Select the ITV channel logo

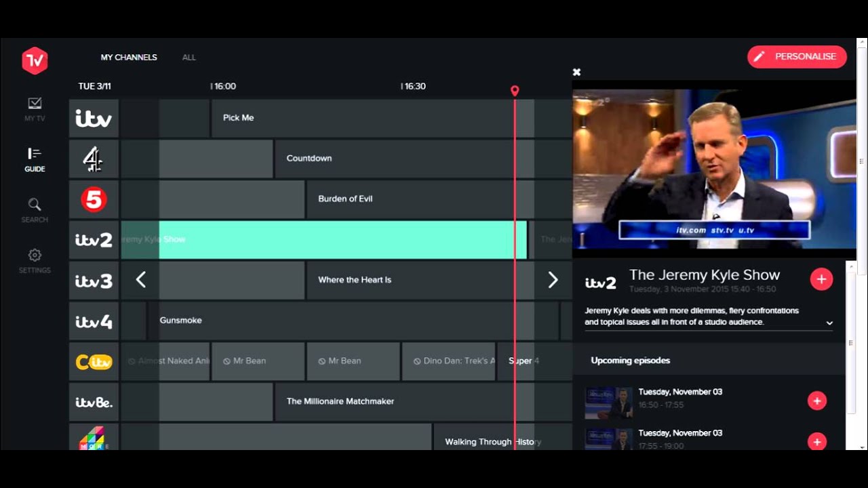[94, 119]
